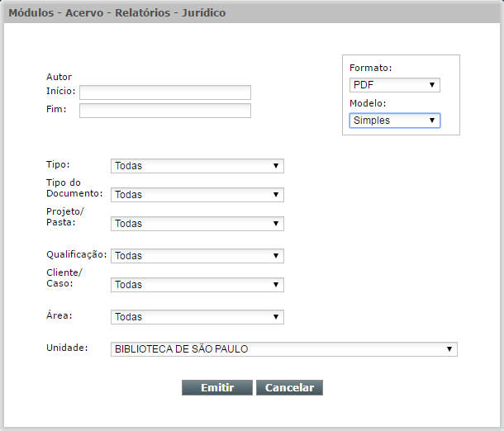Click the Qualificação: label

pos(77,254)
